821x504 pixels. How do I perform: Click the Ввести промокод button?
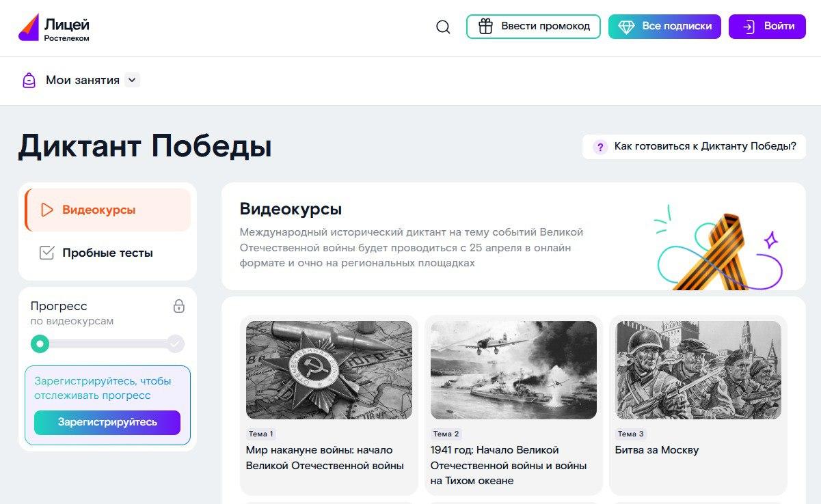[540, 27]
